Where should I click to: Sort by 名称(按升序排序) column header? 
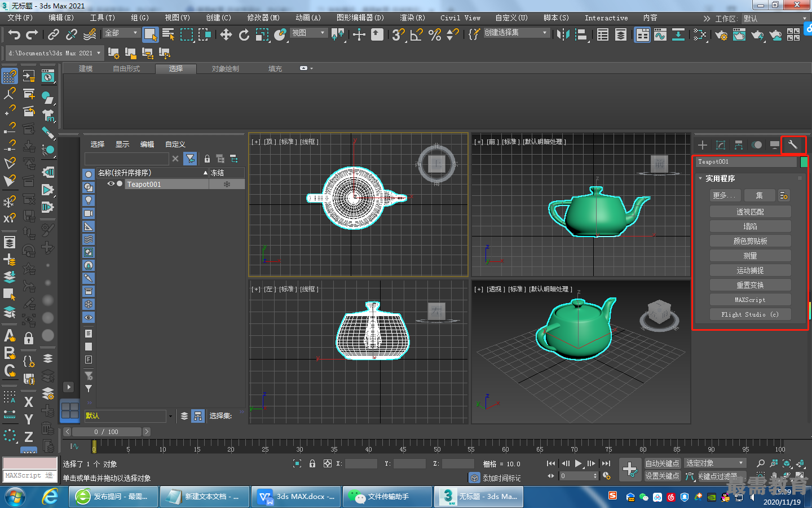coord(152,173)
